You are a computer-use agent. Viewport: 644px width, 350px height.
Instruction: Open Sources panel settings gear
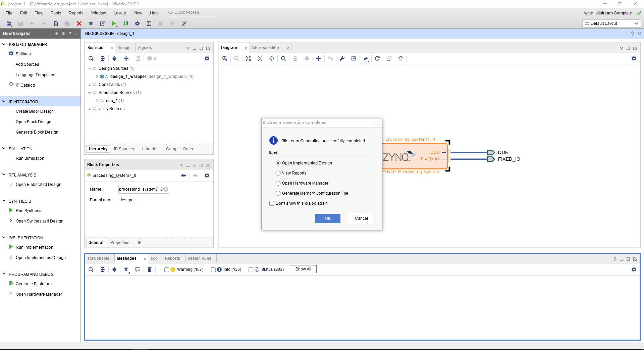[x=207, y=58]
